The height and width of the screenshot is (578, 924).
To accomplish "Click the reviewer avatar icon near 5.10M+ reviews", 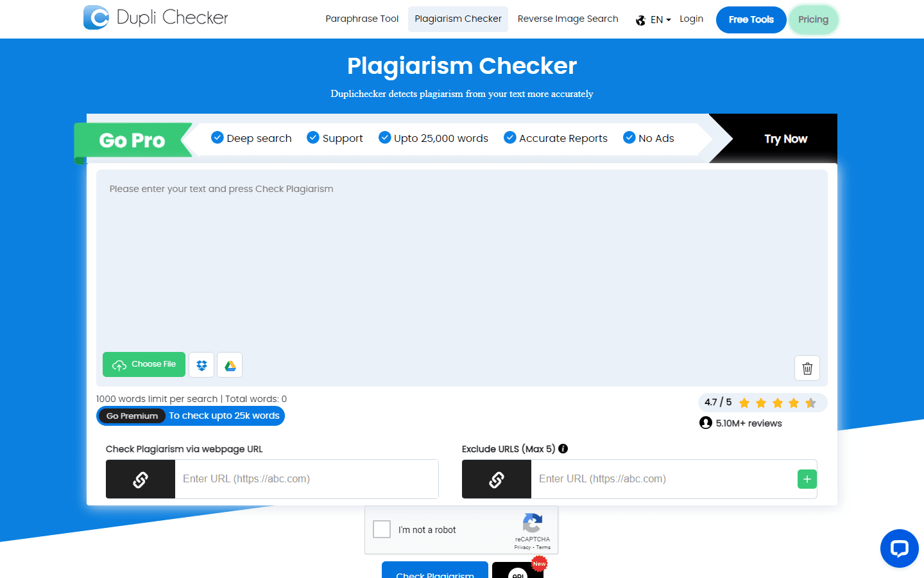I will (x=706, y=423).
